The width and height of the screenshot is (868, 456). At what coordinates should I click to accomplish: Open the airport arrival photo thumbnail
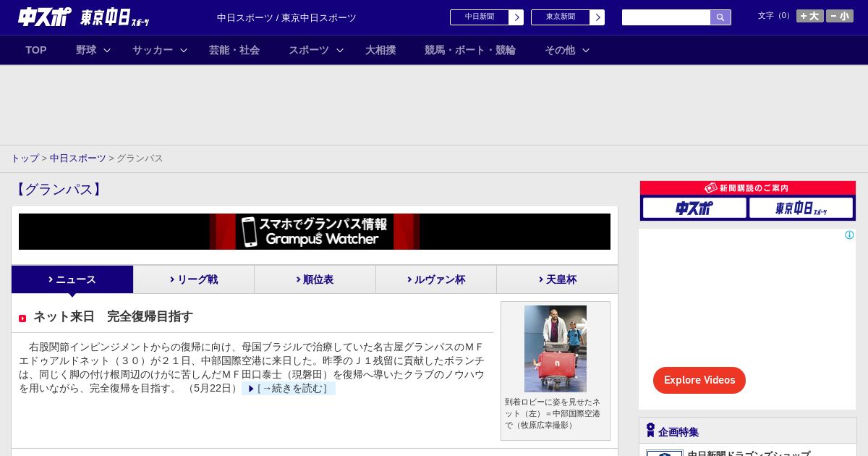[x=556, y=349]
